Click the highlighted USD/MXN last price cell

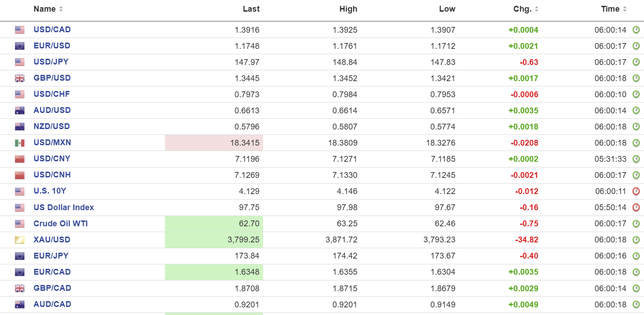tap(214, 143)
